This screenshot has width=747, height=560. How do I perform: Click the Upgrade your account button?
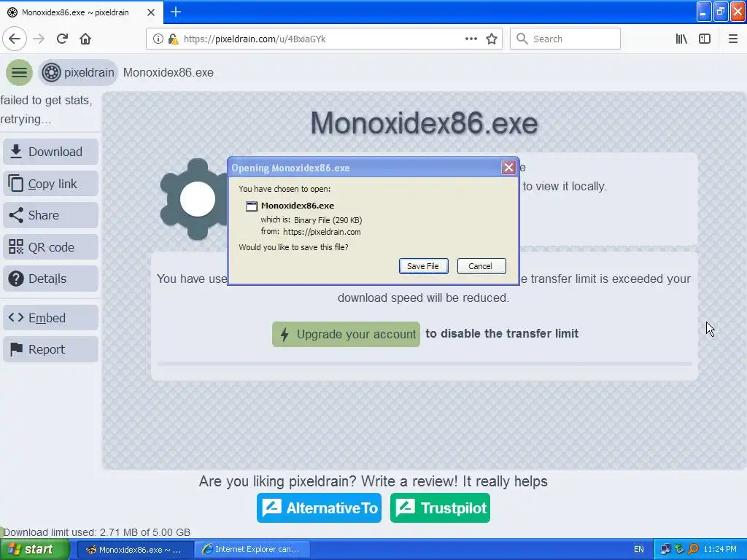(346, 334)
